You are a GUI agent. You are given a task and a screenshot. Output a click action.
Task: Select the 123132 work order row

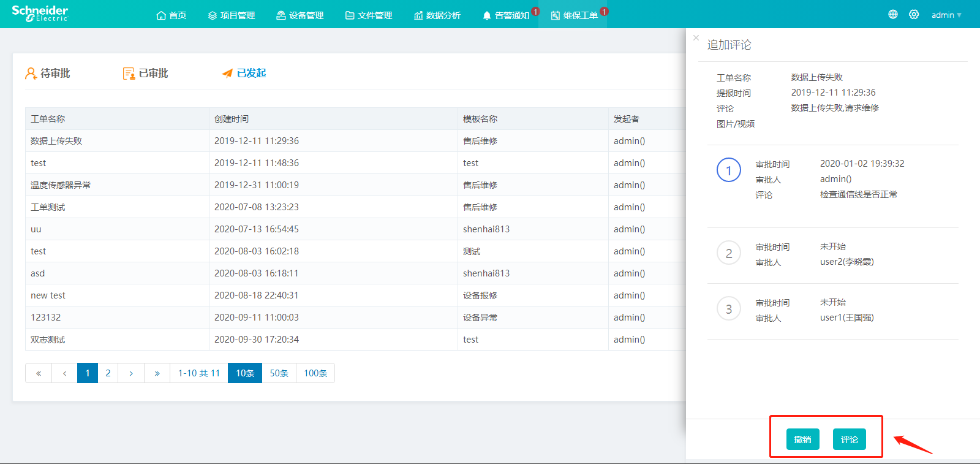(355, 318)
